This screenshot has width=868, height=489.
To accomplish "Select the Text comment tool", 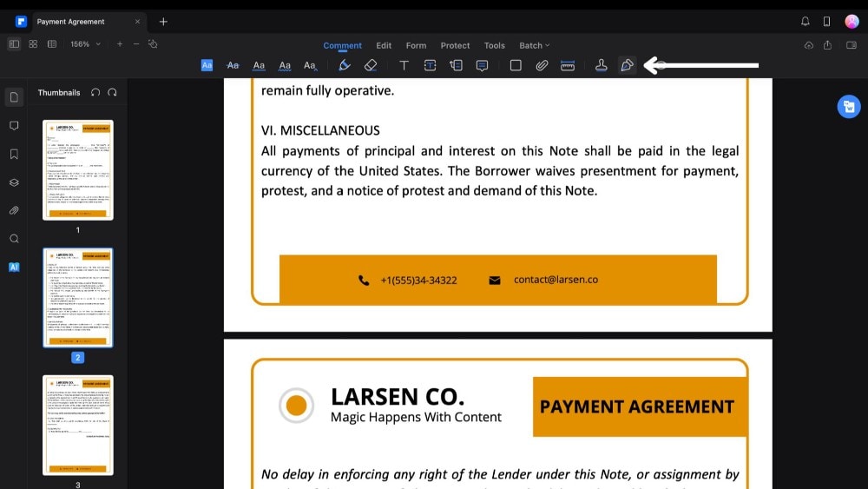I will point(404,65).
